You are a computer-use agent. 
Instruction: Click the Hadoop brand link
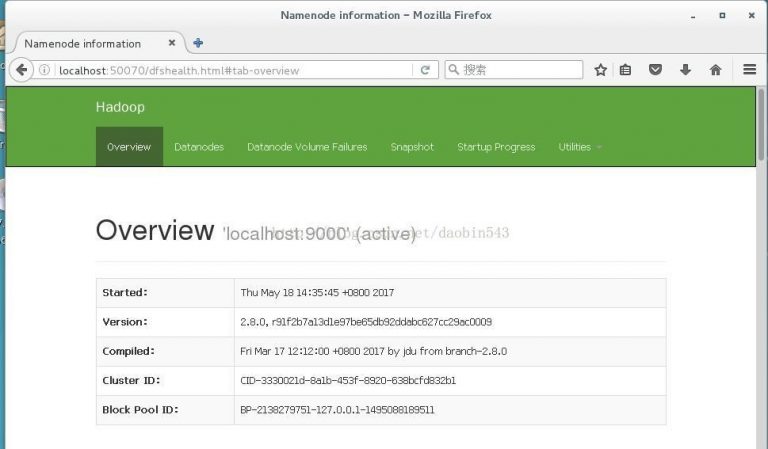[120, 106]
